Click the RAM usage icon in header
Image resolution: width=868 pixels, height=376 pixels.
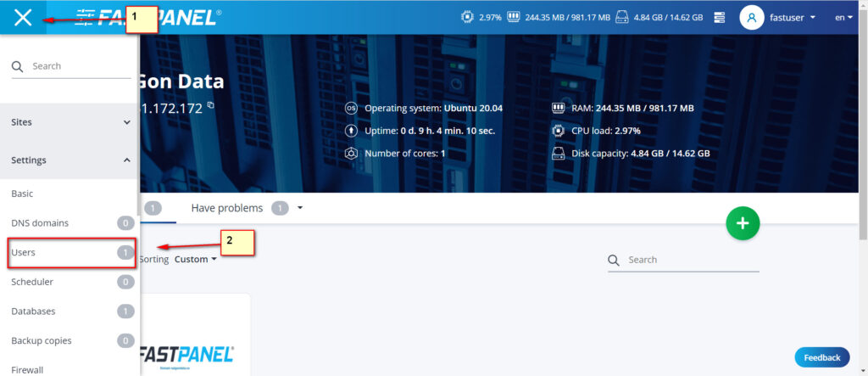click(x=513, y=17)
